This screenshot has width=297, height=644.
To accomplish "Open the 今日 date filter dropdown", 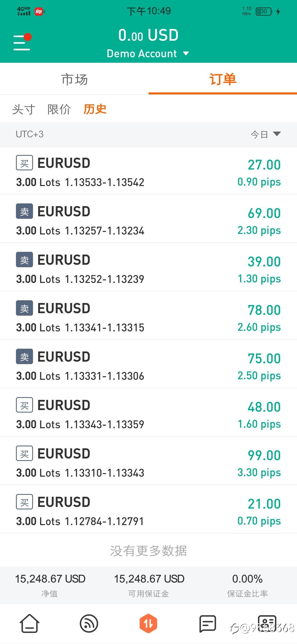I will pos(265,134).
